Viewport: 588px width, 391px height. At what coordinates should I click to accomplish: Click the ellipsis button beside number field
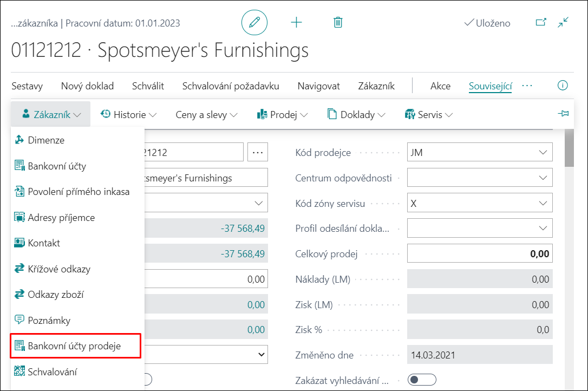point(258,152)
